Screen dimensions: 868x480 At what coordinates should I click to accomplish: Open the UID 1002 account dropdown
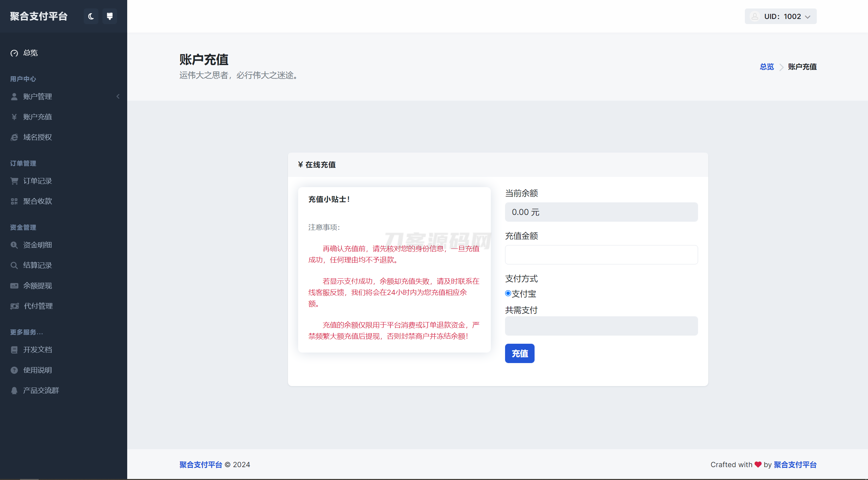780,16
